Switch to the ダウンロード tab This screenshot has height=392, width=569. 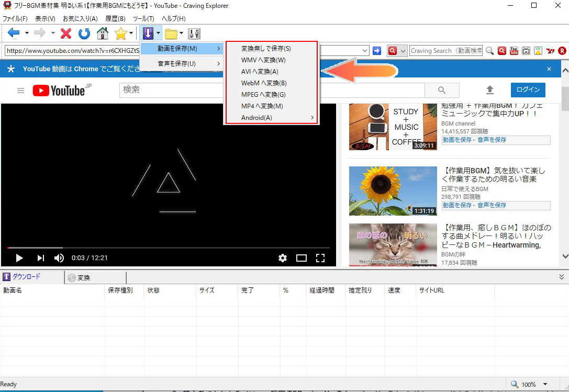32,277
